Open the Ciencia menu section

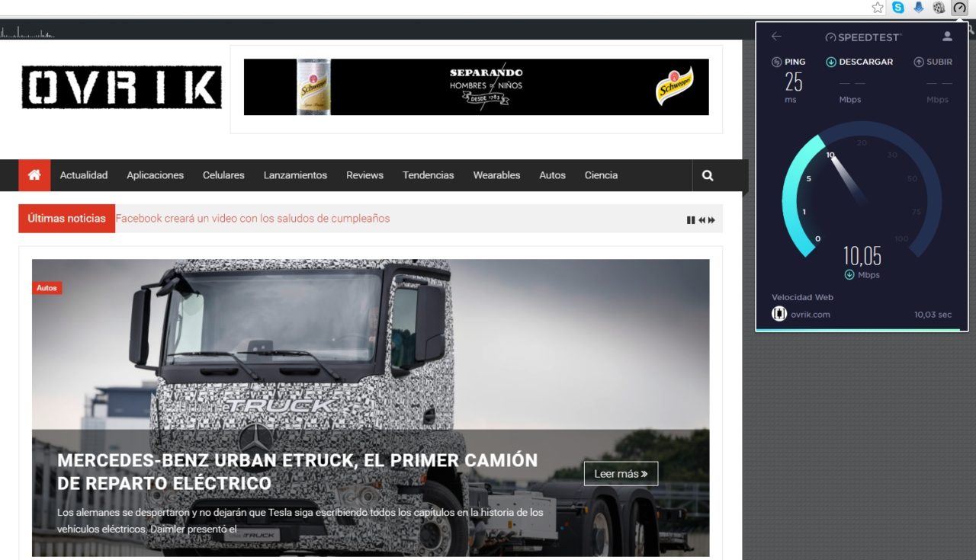tap(601, 175)
